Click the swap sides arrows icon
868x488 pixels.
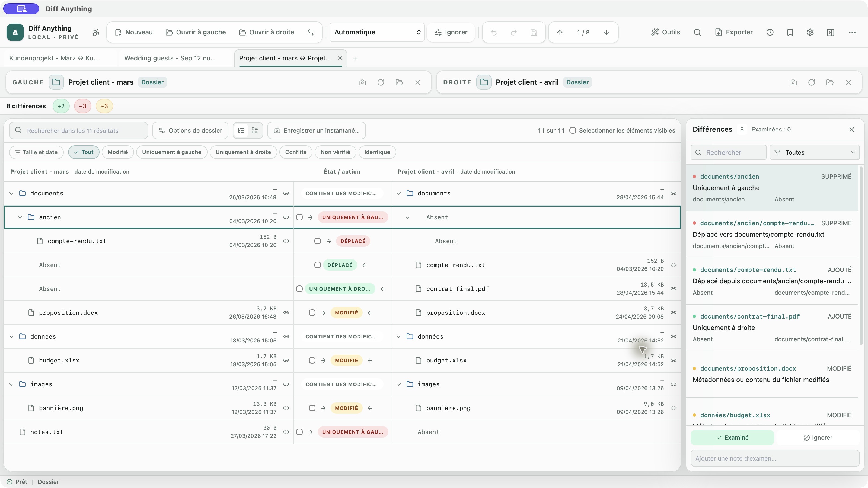point(311,32)
